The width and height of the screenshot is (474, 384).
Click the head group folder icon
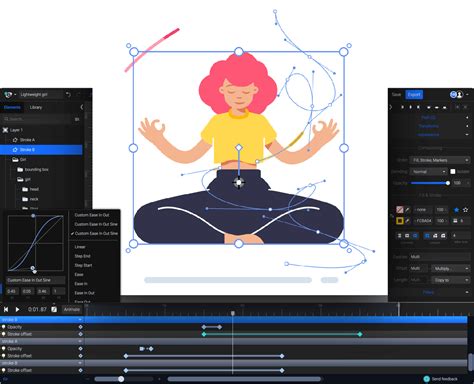pyautogui.click(x=25, y=189)
